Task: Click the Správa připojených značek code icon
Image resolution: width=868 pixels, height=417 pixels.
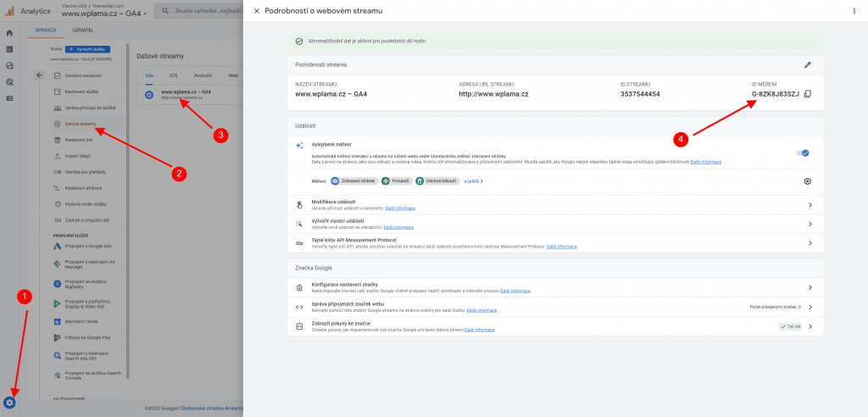Action: coord(299,307)
